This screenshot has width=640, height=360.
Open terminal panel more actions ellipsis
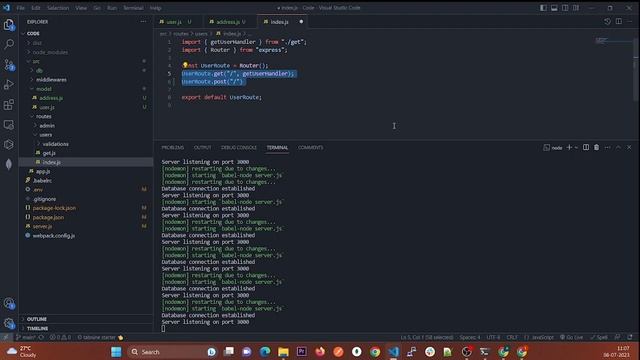click(607, 147)
